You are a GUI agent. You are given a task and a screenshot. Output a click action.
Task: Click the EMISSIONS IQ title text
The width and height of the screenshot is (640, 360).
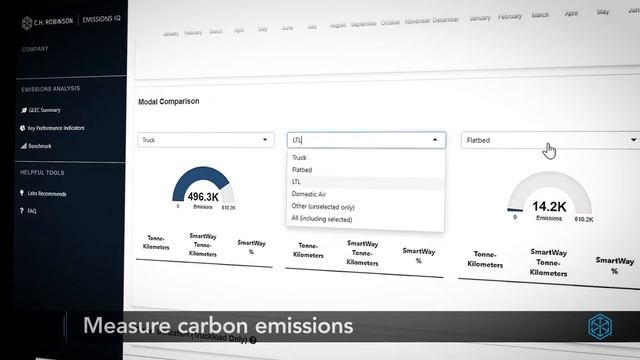[x=102, y=19]
